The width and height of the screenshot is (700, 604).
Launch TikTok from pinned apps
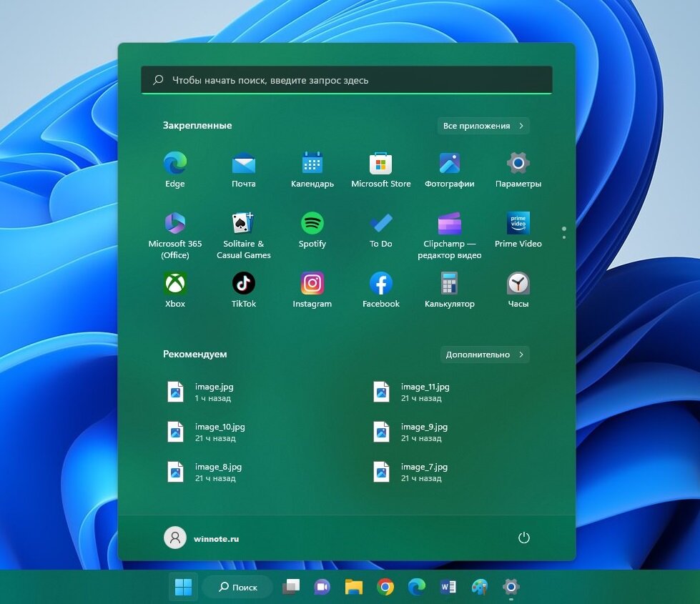(x=244, y=290)
